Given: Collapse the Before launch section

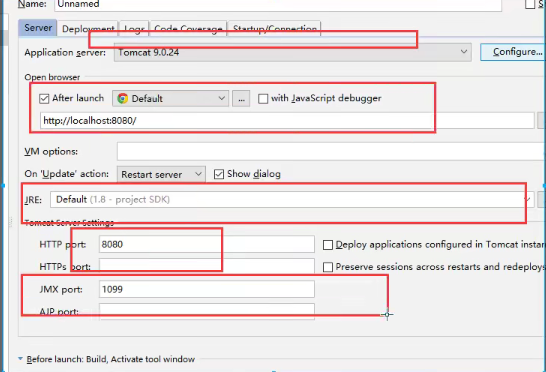Looking at the screenshot, I should (x=20, y=359).
